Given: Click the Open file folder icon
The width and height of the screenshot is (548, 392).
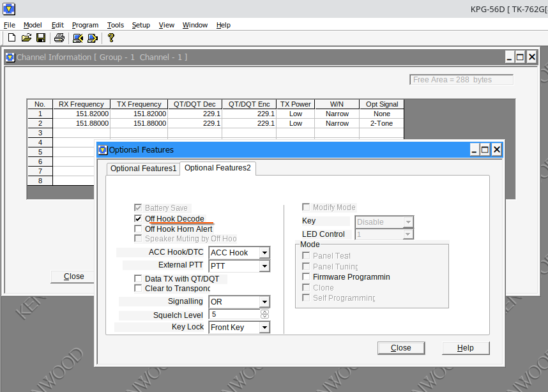Looking at the screenshot, I should click(26, 38).
